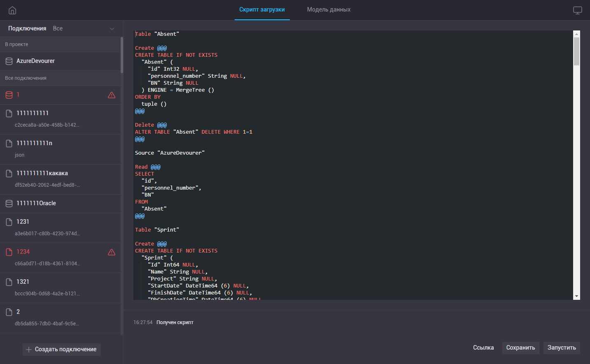Click the file icon of 1231
This screenshot has height=364, width=590.
click(x=9, y=222)
